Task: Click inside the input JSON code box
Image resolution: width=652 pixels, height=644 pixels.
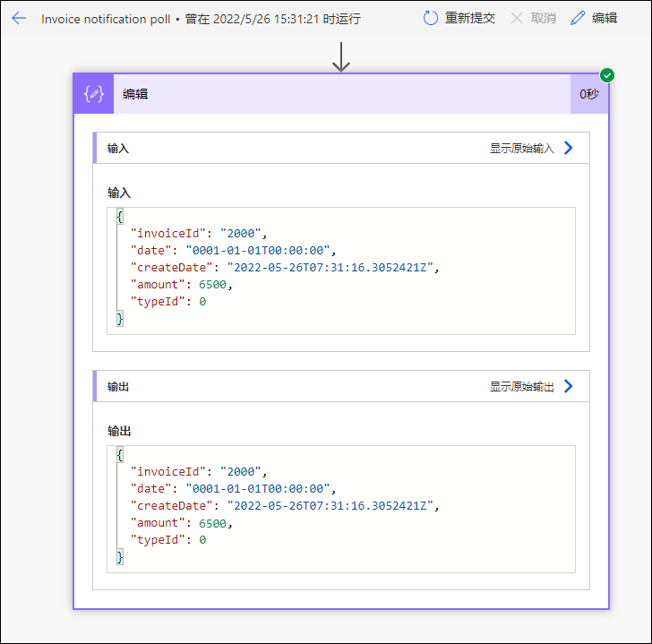Action: [341, 270]
